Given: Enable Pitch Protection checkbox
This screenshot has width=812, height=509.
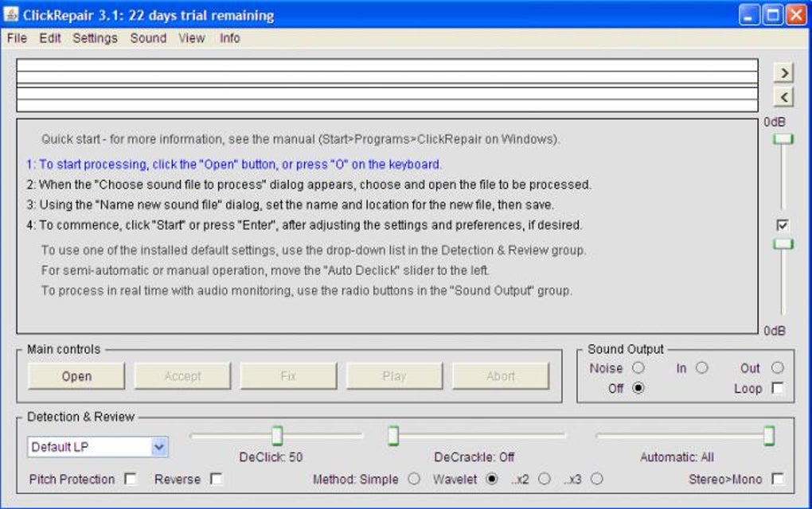Looking at the screenshot, I should (x=131, y=480).
